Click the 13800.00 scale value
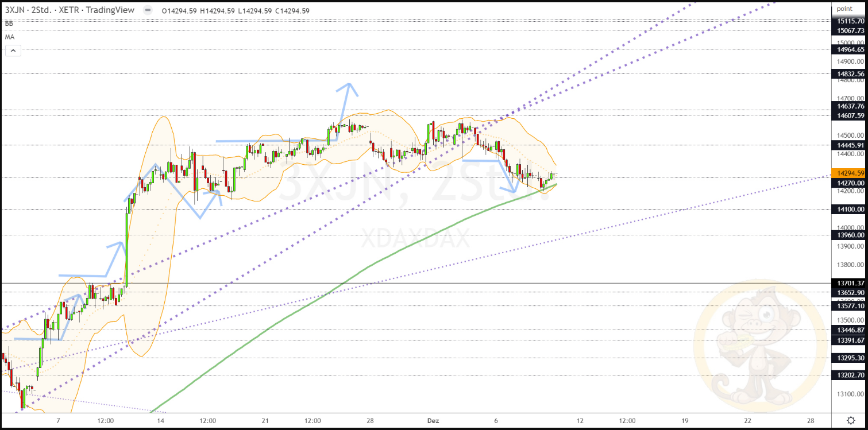 (851, 265)
